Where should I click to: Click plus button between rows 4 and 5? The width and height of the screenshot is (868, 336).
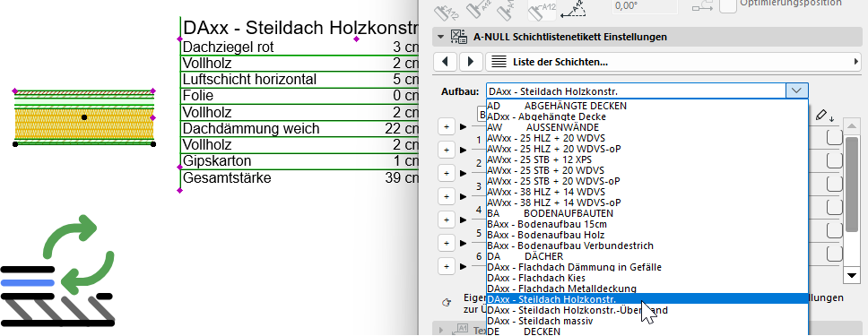[446, 220]
